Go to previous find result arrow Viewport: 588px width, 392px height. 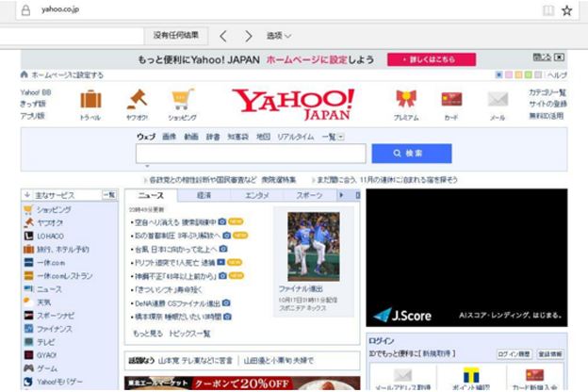(x=223, y=36)
